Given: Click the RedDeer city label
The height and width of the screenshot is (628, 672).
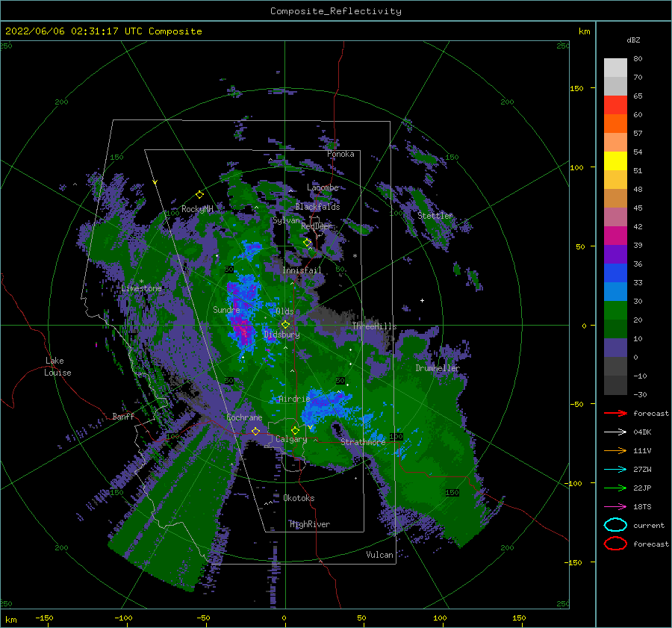Looking at the screenshot, I should [317, 226].
